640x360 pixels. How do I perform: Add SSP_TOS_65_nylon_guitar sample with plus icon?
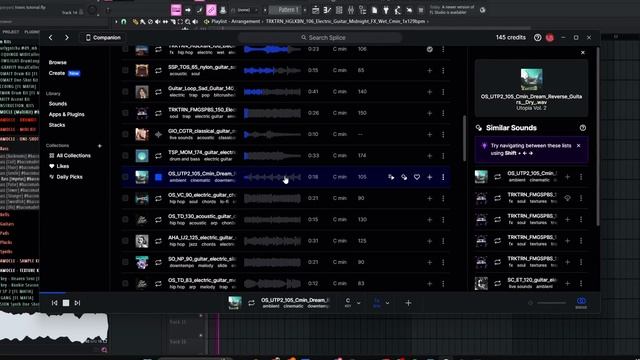(429, 71)
